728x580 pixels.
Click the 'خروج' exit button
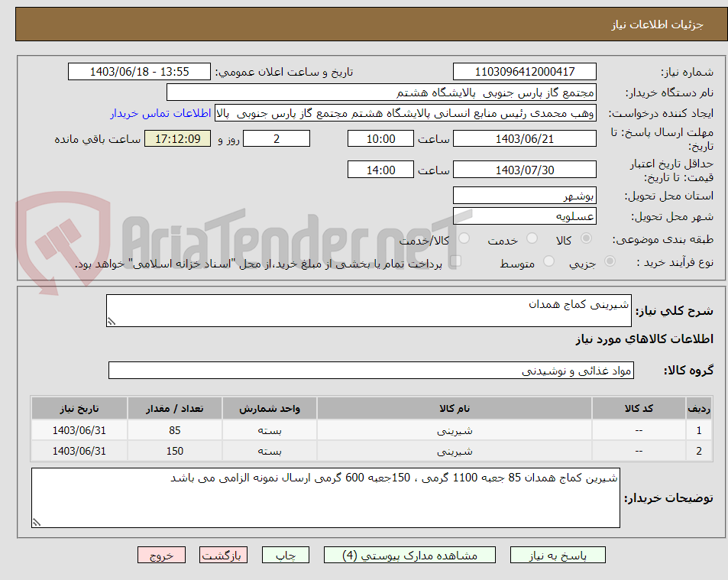point(162,556)
